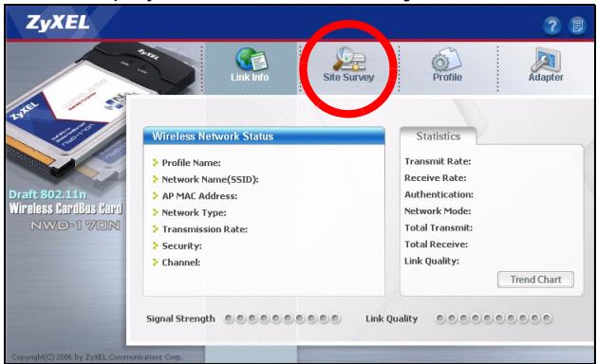Click the bottom Link Quality indicator bar

(494, 318)
